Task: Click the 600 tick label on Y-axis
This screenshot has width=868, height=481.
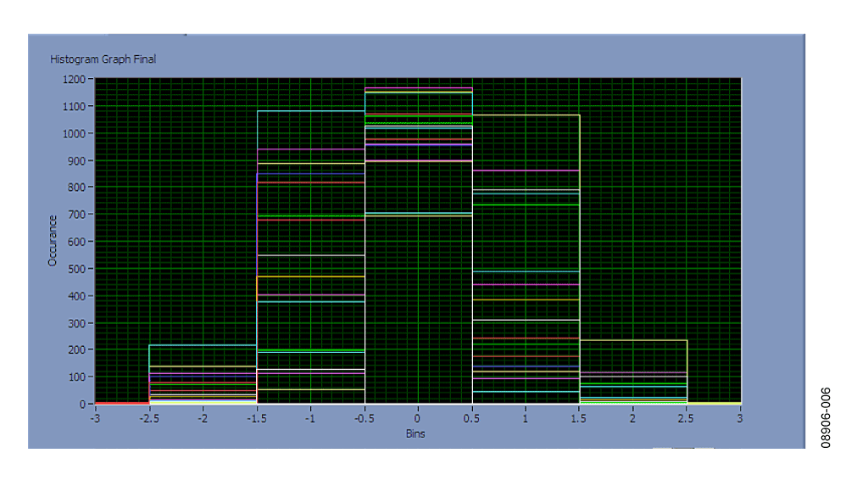Action: tap(77, 242)
